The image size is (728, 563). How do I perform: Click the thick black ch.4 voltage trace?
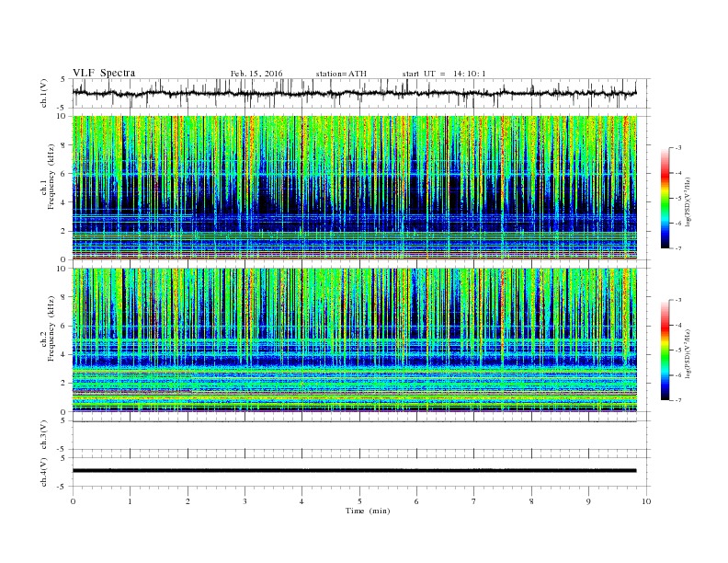354,471
